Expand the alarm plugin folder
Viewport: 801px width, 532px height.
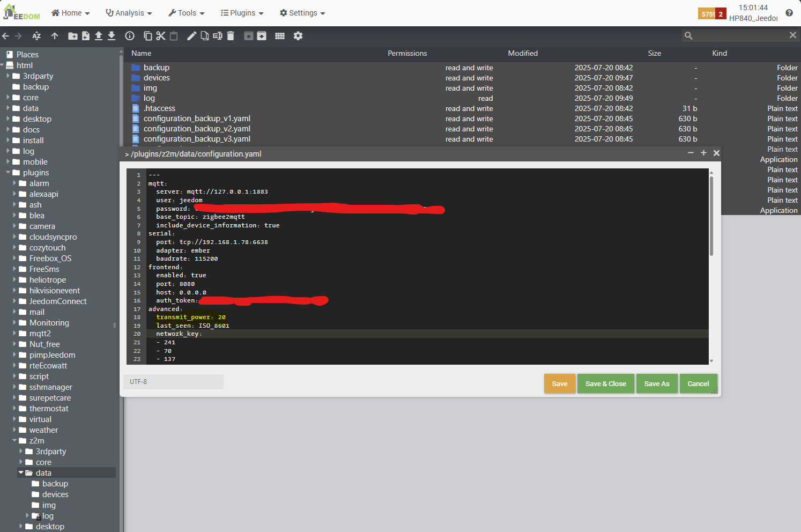[15, 183]
